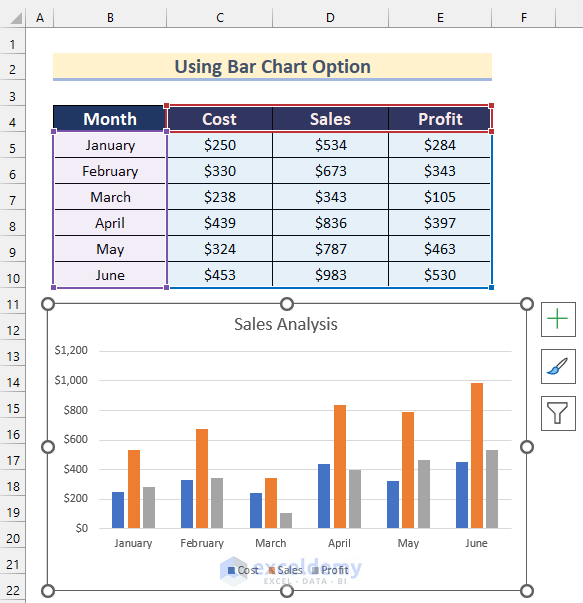Open the Chart Elements plus button
The width and height of the screenshot is (583, 603).
558,319
